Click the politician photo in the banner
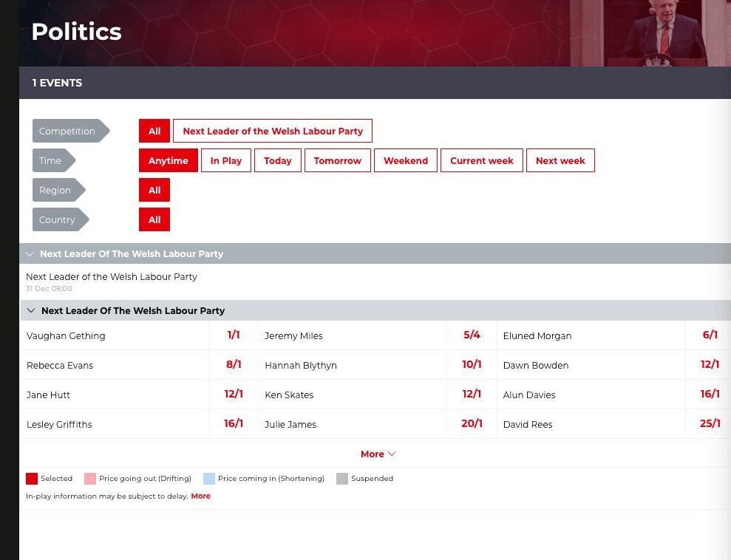The image size is (731, 560). [650, 33]
